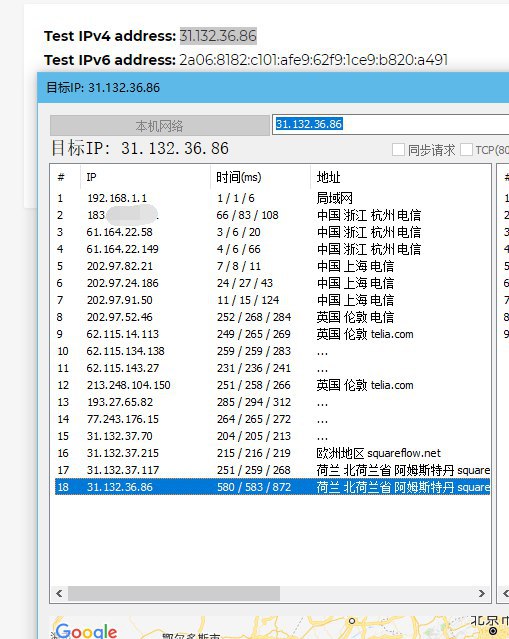Click the 本机网络 button
This screenshot has height=639, width=509.
[x=159, y=126]
